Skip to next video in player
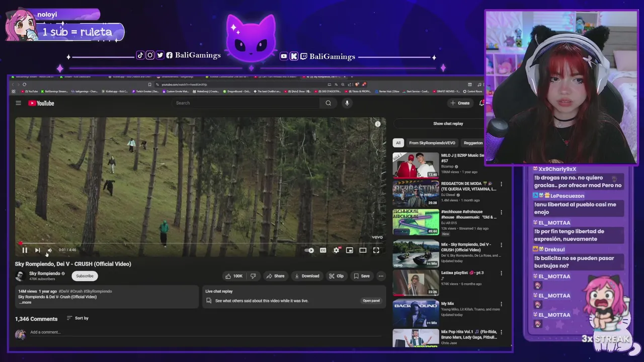The height and width of the screenshot is (362, 644). click(x=37, y=250)
